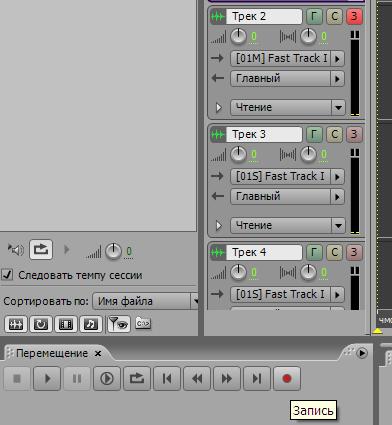Click the auto-play speaker icon in the files panel
This screenshot has width=392, height=425.
(16, 249)
